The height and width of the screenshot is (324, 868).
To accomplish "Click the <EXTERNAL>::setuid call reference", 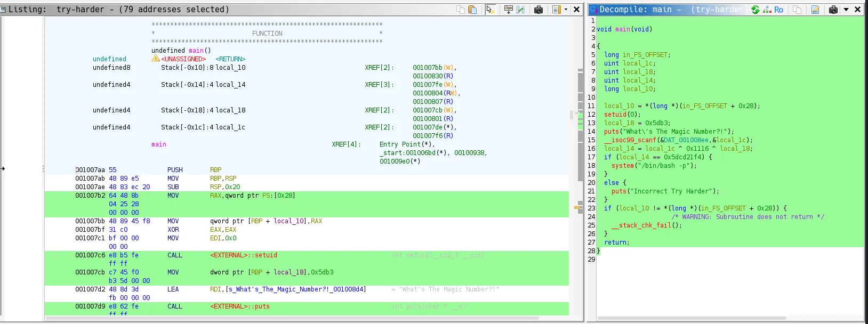I will [244, 255].
